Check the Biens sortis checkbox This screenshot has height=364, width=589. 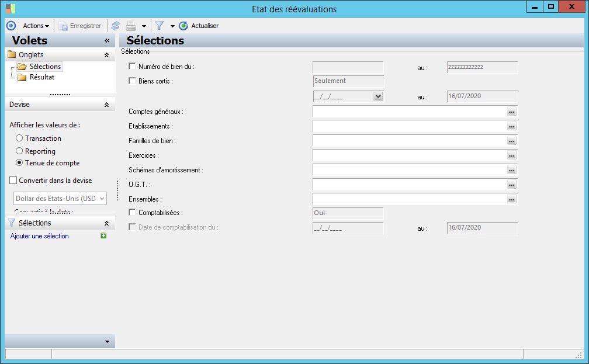(x=132, y=81)
